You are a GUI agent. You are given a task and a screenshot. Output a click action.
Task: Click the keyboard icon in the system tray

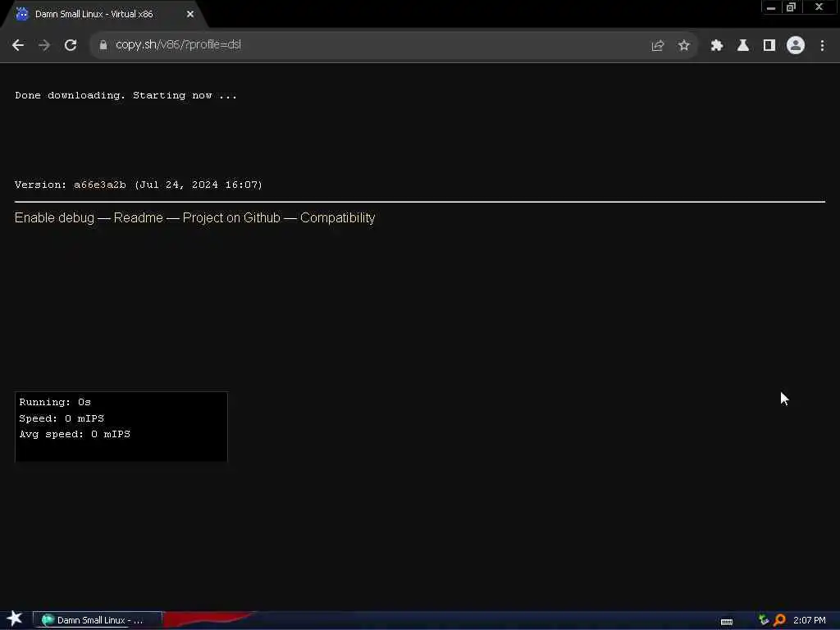coord(727,622)
